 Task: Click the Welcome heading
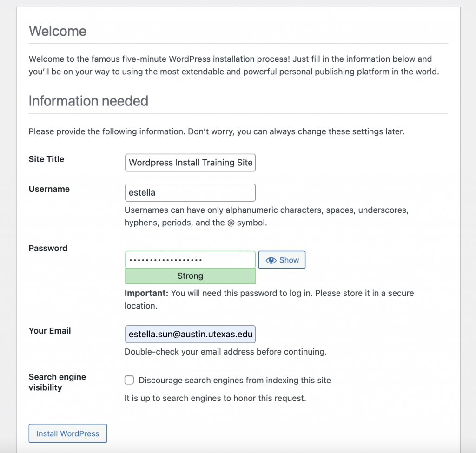click(58, 31)
